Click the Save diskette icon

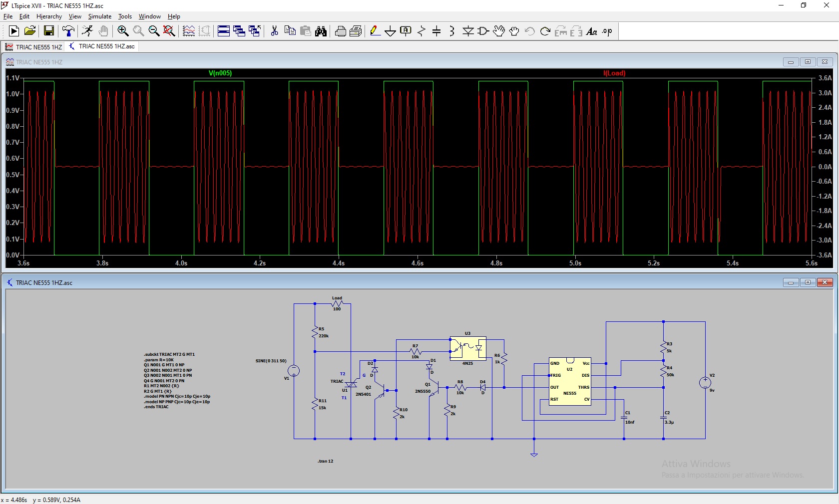click(x=49, y=31)
